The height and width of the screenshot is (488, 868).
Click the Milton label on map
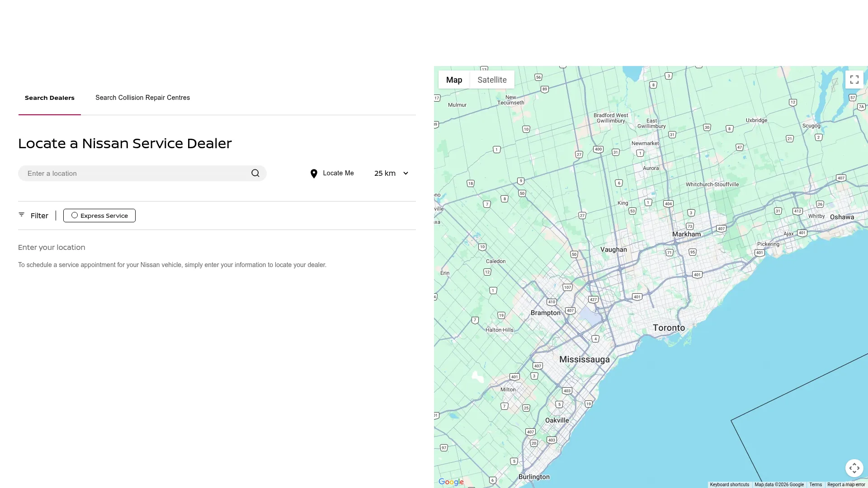click(508, 389)
